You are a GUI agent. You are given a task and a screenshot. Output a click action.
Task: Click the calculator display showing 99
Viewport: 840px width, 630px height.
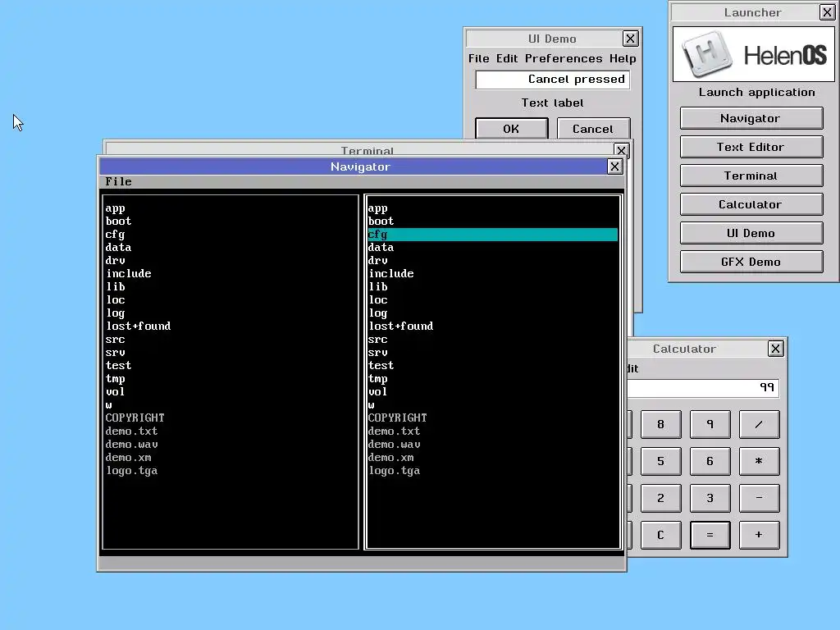click(x=703, y=387)
